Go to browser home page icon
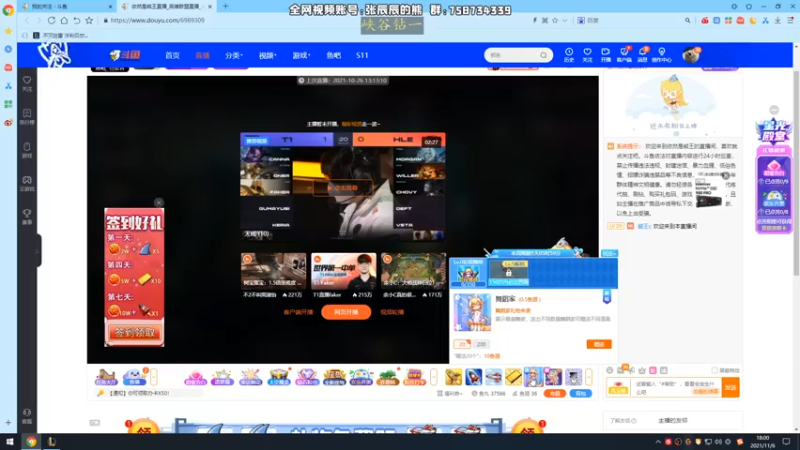Image resolution: width=800 pixels, height=450 pixels. (x=64, y=20)
